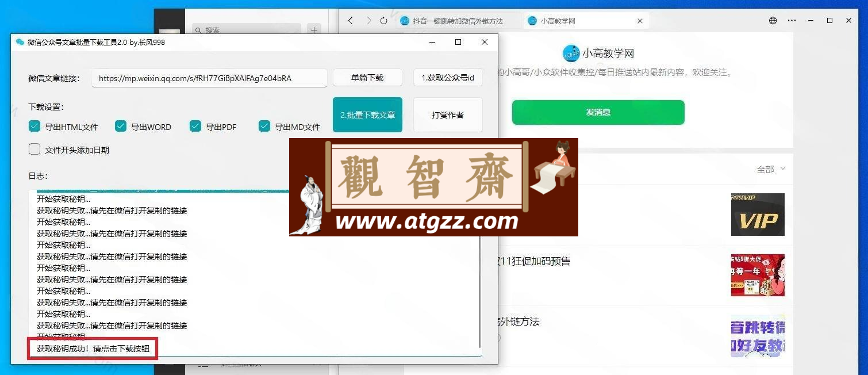Toggle the 导出WORD checkbox
The height and width of the screenshot is (375, 868).
coord(121,127)
